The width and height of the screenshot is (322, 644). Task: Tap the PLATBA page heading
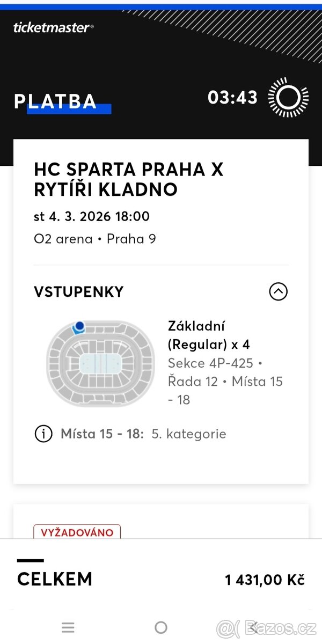[x=56, y=101]
